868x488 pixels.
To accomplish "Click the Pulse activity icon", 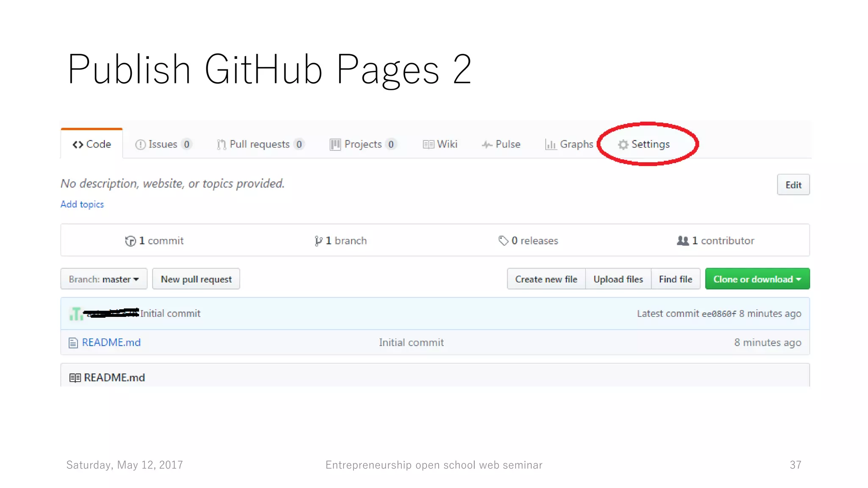I will (487, 145).
